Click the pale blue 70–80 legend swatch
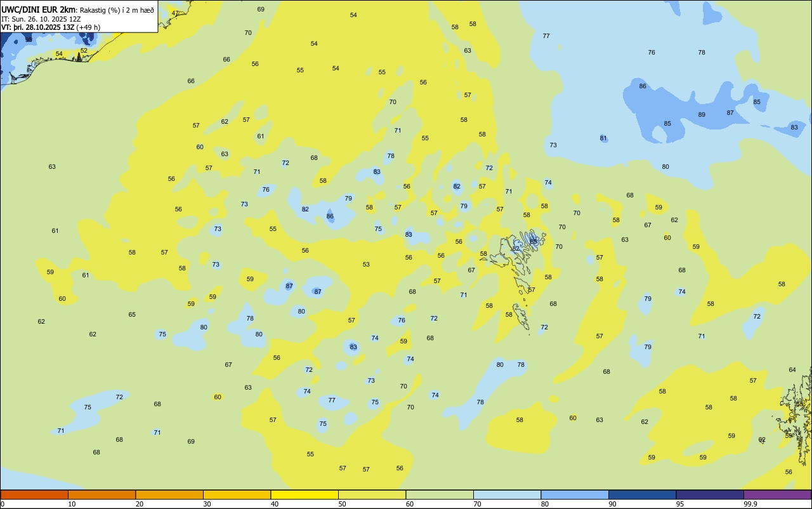812x509 pixels. click(507, 494)
